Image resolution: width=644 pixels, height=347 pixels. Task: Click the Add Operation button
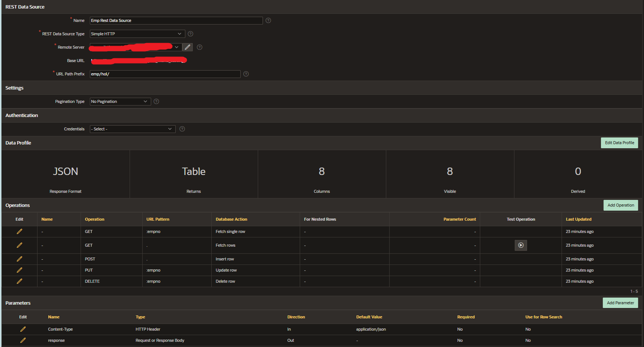click(x=621, y=205)
